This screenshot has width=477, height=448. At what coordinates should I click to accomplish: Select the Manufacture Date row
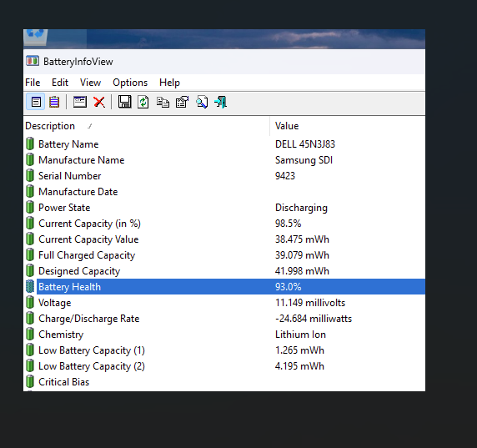pyautogui.click(x=224, y=191)
